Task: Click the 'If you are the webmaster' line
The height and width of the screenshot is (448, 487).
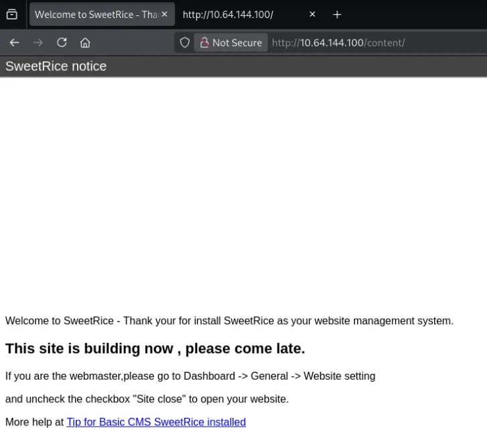Action: point(191,376)
